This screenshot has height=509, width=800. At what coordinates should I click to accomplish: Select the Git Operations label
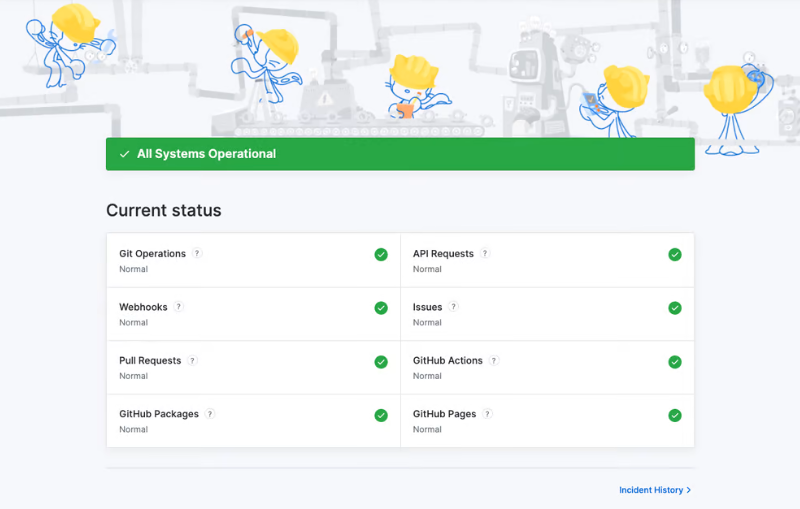click(x=153, y=253)
